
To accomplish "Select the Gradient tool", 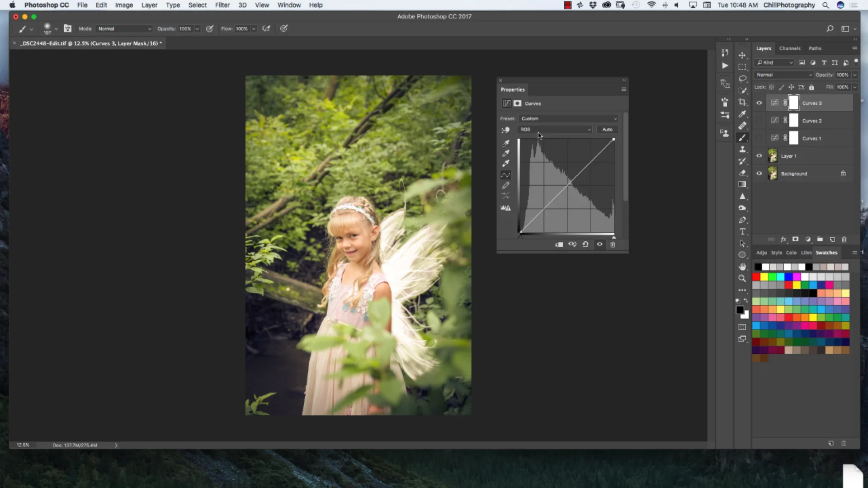I will pos(743,184).
